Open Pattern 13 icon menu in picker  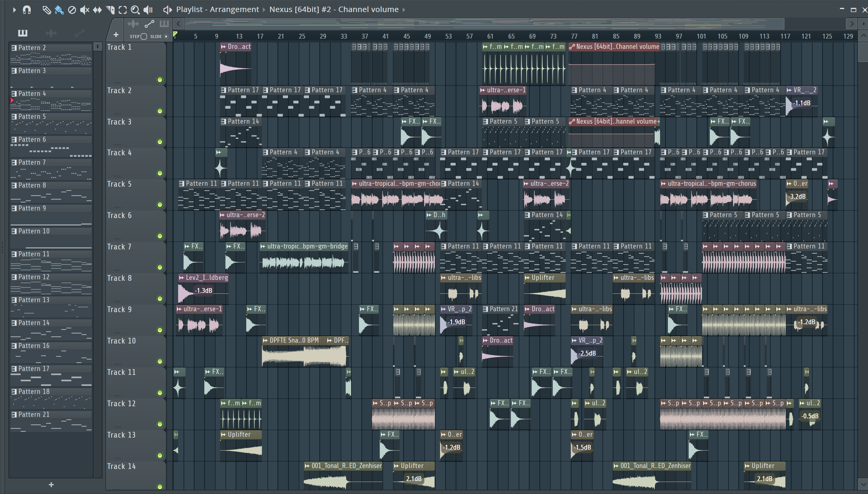point(14,300)
